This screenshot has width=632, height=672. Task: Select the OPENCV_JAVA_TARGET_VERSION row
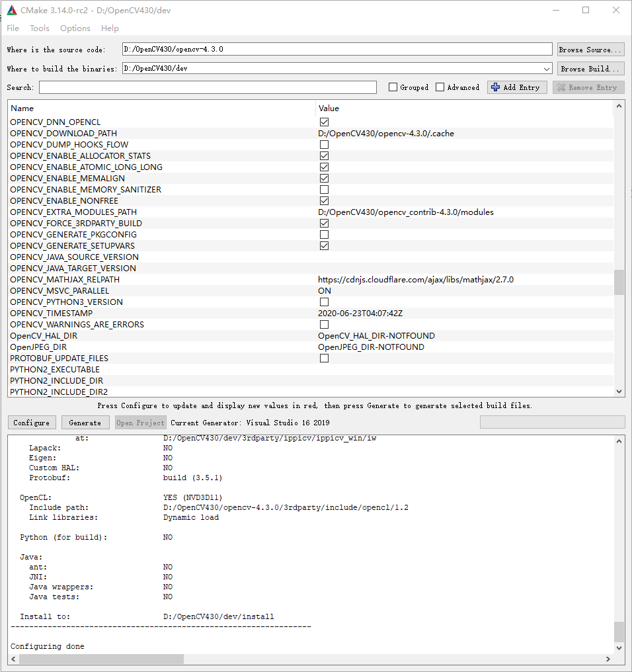pos(311,269)
